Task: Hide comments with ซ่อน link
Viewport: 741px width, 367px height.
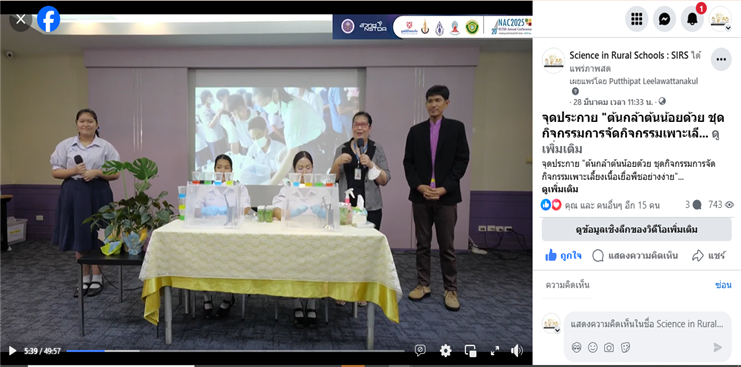Action: (x=723, y=285)
